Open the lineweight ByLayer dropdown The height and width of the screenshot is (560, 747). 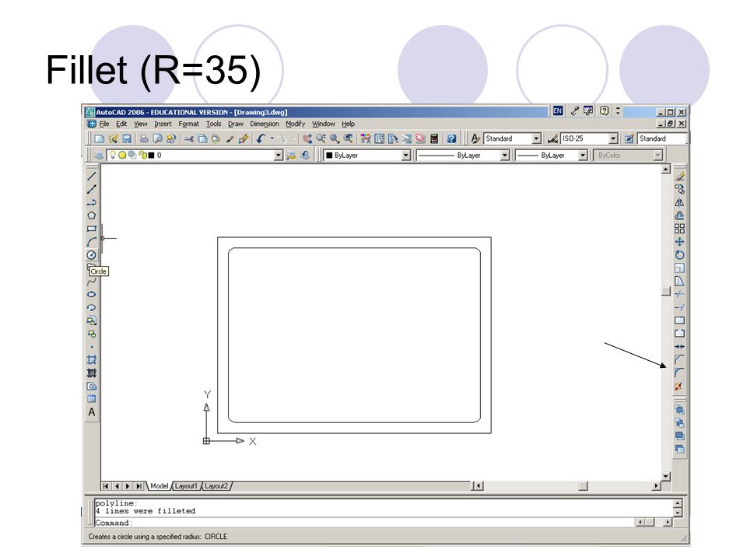coord(583,156)
